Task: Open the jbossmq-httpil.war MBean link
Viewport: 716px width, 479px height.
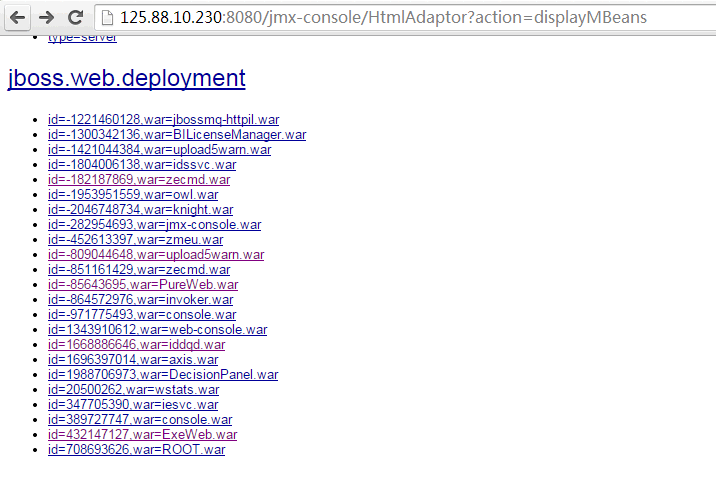Action: click(x=163, y=120)
